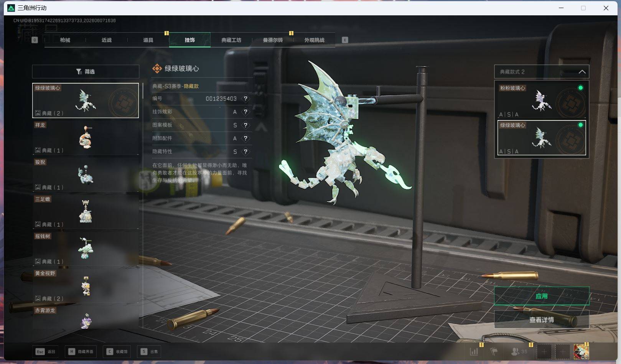
Task: Click the collection icon under 摇钱树
Action: click(x=38, y=262)
